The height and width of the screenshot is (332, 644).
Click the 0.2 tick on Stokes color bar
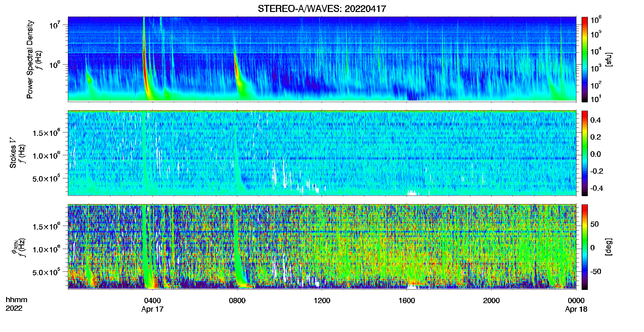click(x=595, y=137)
